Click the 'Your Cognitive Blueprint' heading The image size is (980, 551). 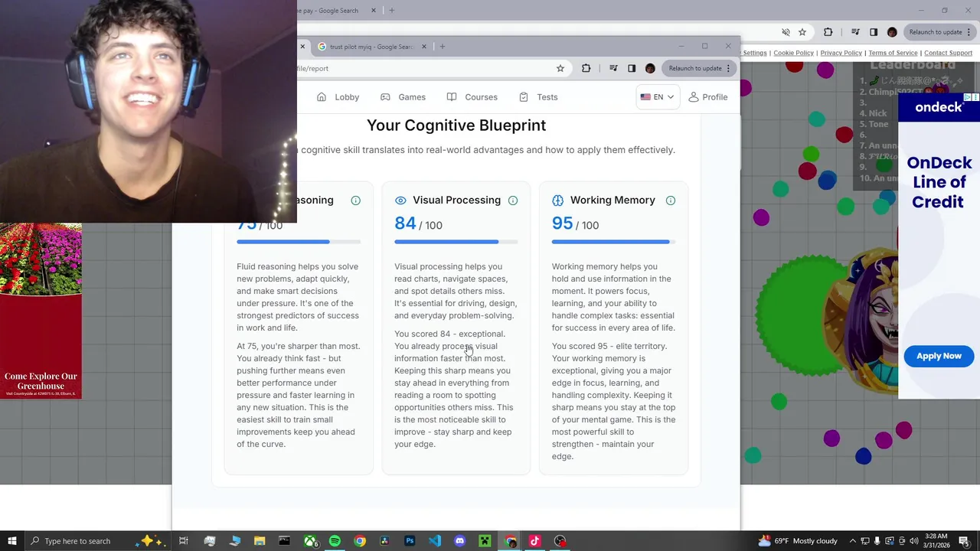456,126
